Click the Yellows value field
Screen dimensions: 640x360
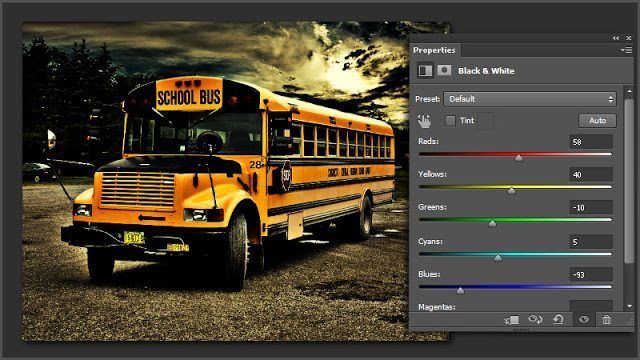[x=591, y=175]
